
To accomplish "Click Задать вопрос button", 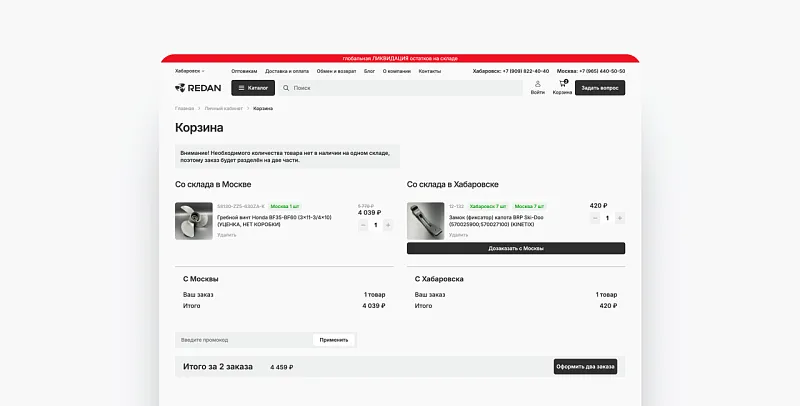I will (600, 88).
